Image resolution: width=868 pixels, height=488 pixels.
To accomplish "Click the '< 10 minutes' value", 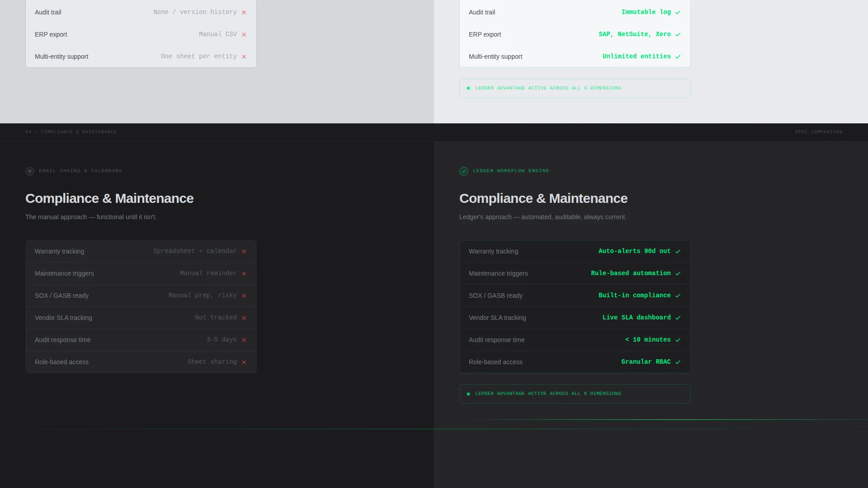I will pyautogui.click(x=648, y=339).
